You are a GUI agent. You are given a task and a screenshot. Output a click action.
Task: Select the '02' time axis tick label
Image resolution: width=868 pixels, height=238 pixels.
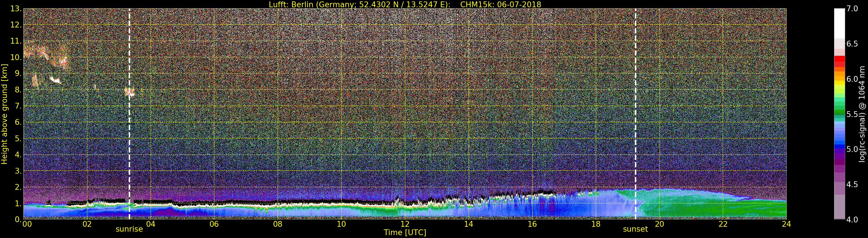click(x=87, y=224)
